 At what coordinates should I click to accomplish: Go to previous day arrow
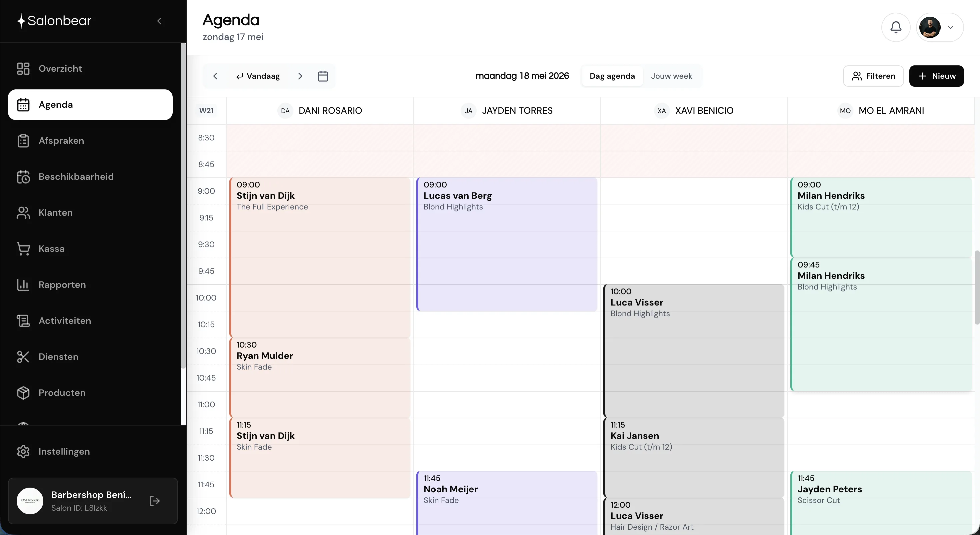click(x=215, y=76)
